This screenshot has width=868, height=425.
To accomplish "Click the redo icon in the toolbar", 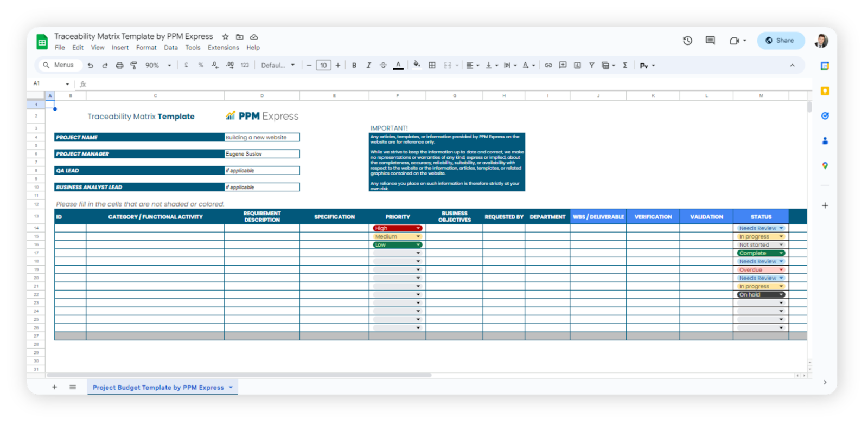I will click(x=105, y=65).
